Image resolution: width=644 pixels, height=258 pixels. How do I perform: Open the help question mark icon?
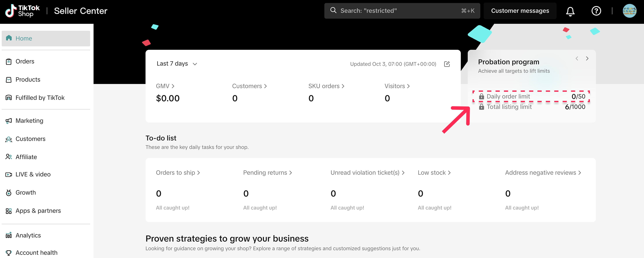pyautogui.click(x=596, y=11)
